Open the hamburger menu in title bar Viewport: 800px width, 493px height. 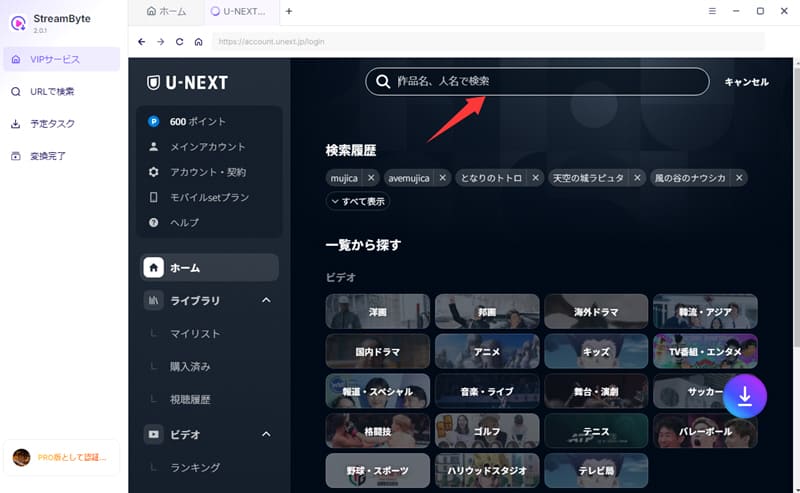click(712, 11)
